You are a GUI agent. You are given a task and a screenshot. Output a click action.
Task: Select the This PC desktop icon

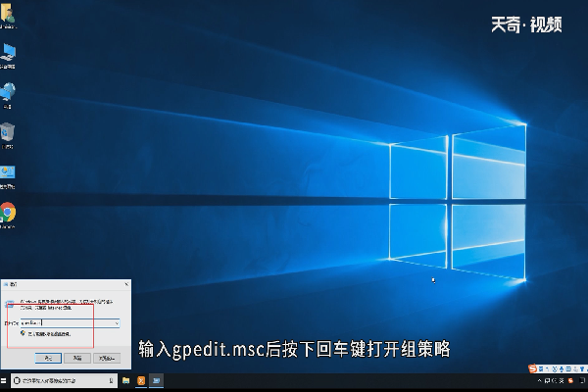tap(8, 56)
